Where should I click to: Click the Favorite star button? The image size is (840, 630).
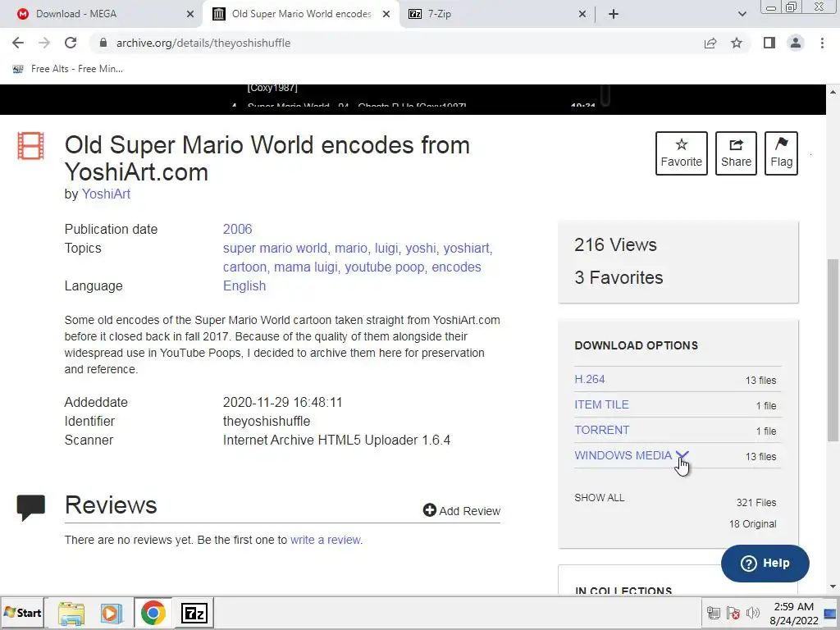pyautogui.click(x=681, y=153)
